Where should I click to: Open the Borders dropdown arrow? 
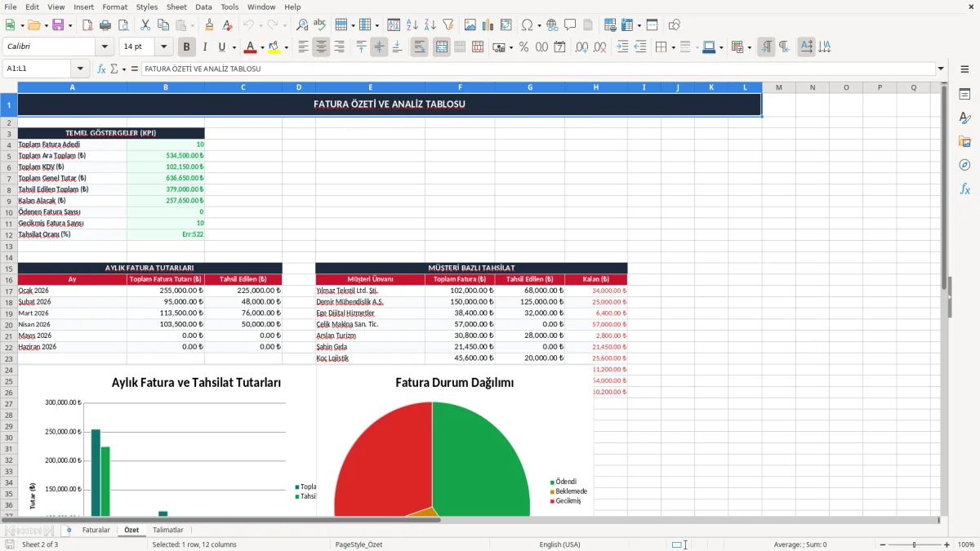[x=673, y=47]
